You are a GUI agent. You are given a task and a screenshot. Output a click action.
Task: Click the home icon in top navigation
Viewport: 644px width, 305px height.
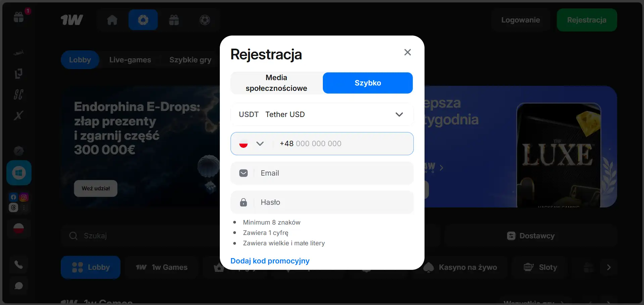(112, 20)
